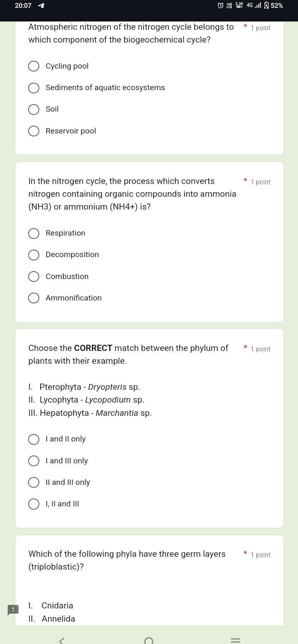
Task: Pick 'II and III only' answer
Action: point(34,482)
